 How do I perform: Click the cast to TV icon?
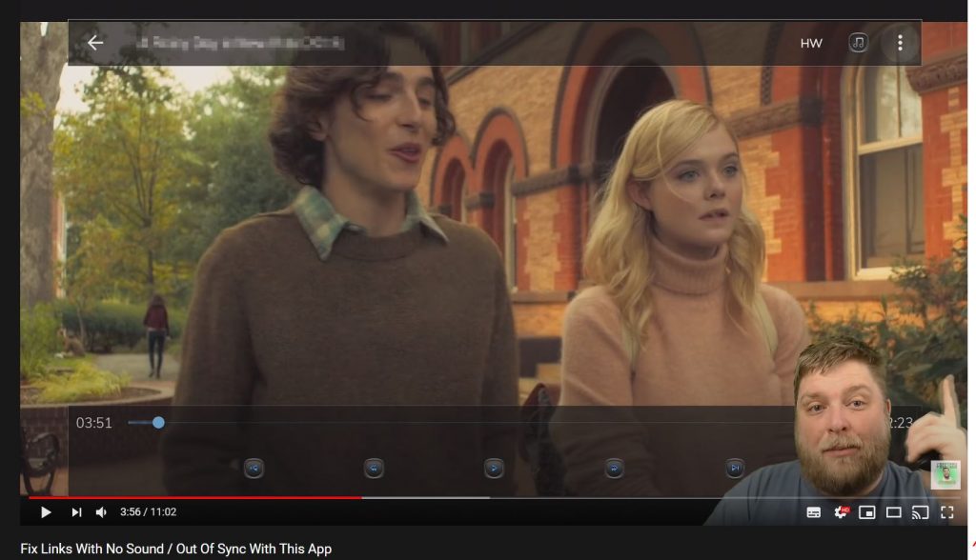click(x=921, y=512)
